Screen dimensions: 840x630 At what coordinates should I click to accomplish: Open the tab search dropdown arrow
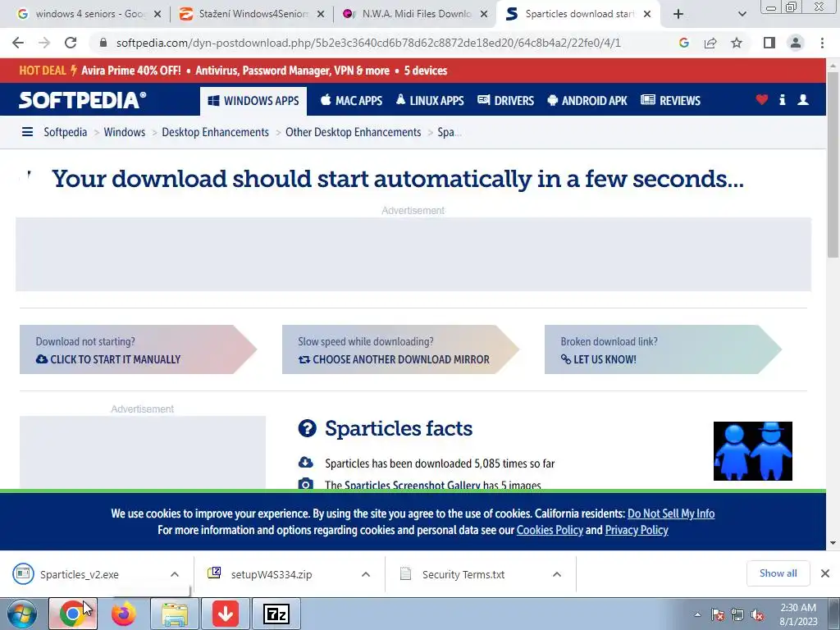tap(742, 14)
